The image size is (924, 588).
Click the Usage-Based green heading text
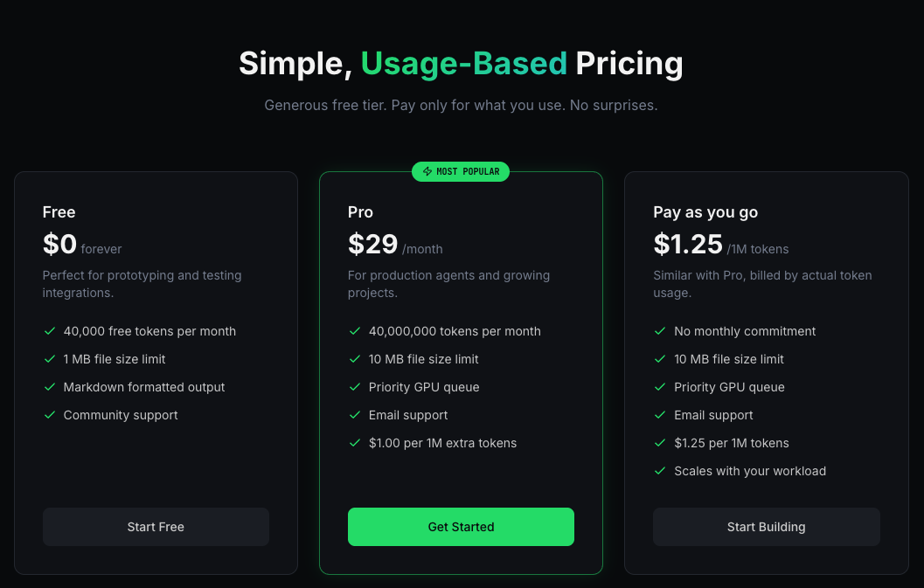pos(463,64)
